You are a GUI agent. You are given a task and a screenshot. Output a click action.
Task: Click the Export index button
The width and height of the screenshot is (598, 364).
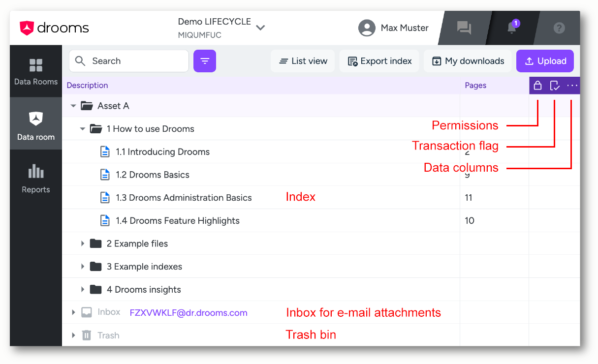coord(379,61)
